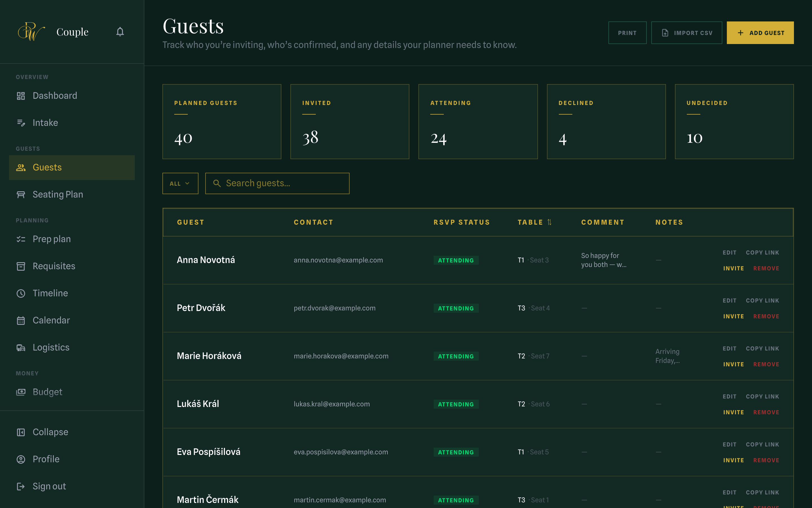812x508 pixels.
Task: Click the Collapse sidebar icon
Action: pyautogui.click(x=21, y=432)
